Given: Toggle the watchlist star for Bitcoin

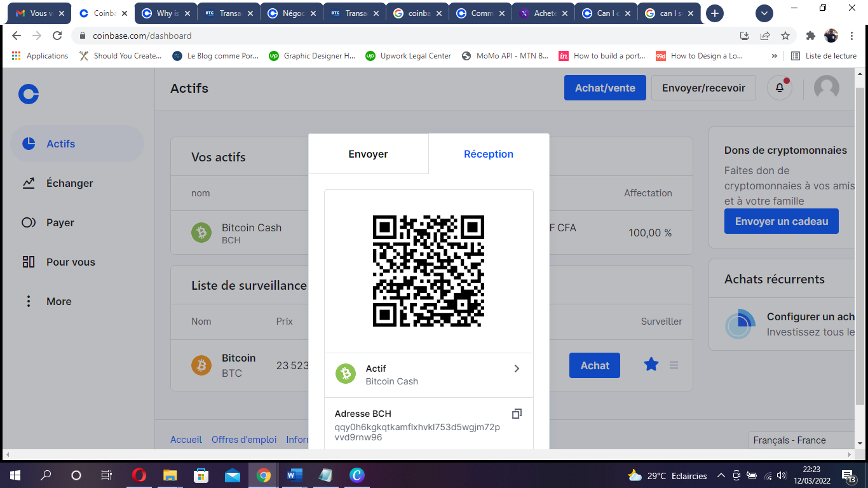Looking at the screenshot, I should pyautogui.click(x=651, y=365).
